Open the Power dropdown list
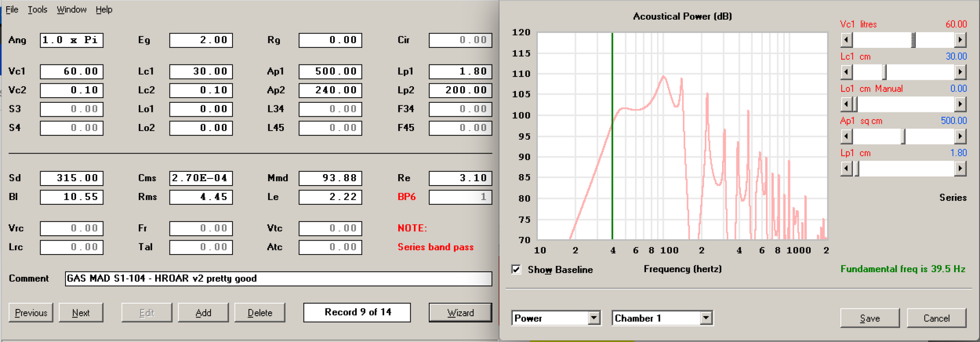980x342 pixels. click(594, 318)
